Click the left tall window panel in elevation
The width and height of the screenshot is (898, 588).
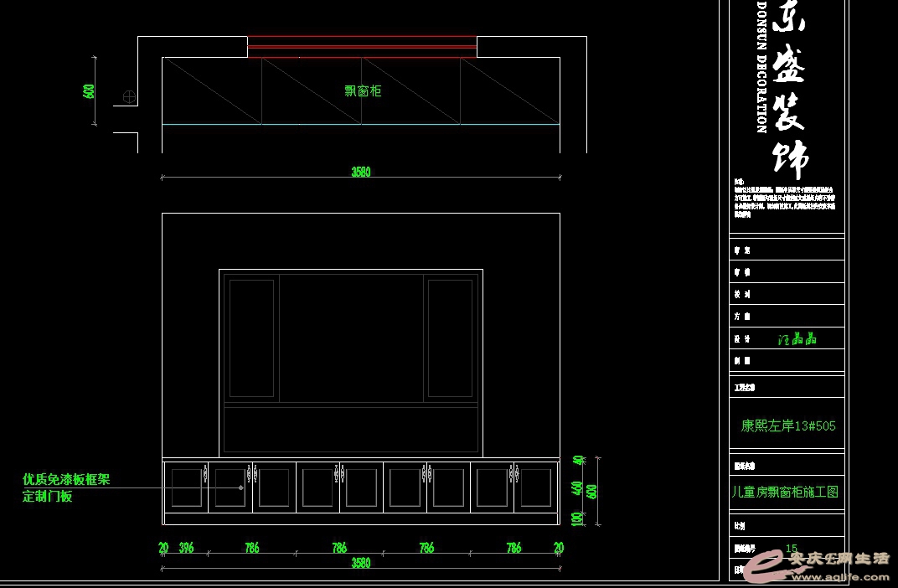point(251,338)
